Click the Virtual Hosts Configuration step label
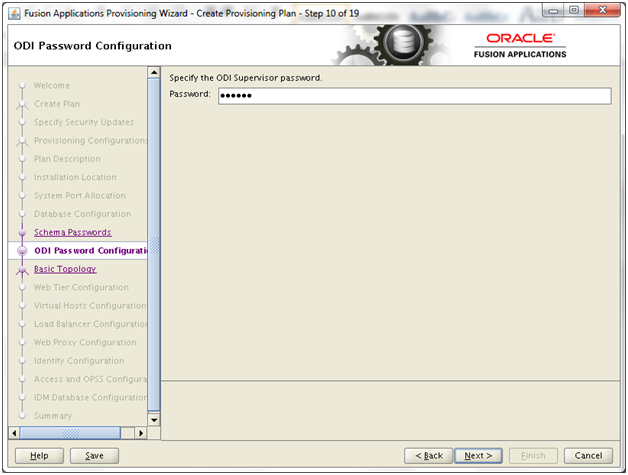The width and height of the screenshot is (628, 475). coord(90,306)
